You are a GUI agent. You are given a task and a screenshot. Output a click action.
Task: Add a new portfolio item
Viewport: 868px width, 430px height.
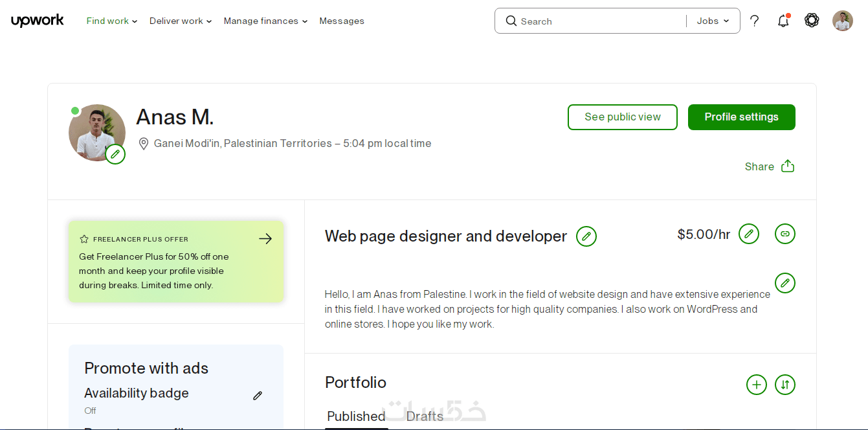[x=757, y=385]
